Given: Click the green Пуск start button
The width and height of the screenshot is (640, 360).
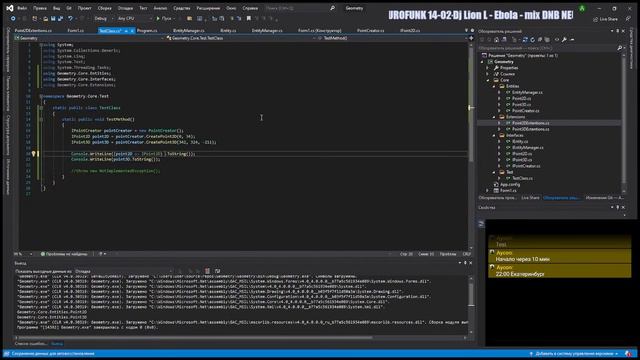Looking at the screenshot, I should click(x=164, y=19).
